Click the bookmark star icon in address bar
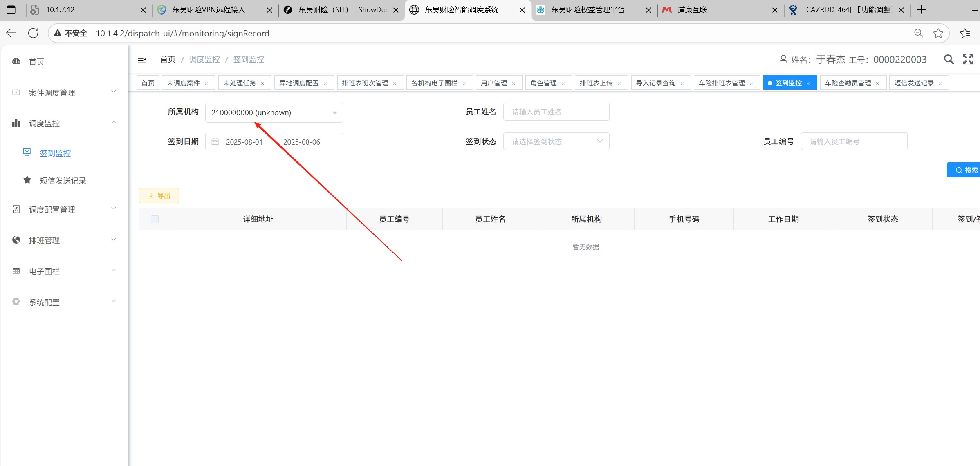The image size is (980, 466). pyautogui.click(x=938, y=33)
